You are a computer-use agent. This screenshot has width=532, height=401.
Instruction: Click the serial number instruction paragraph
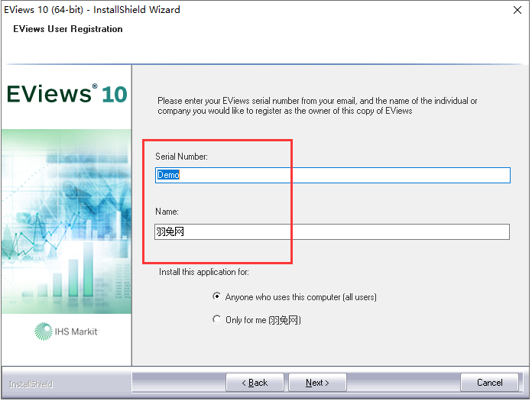tap(317, 105)
